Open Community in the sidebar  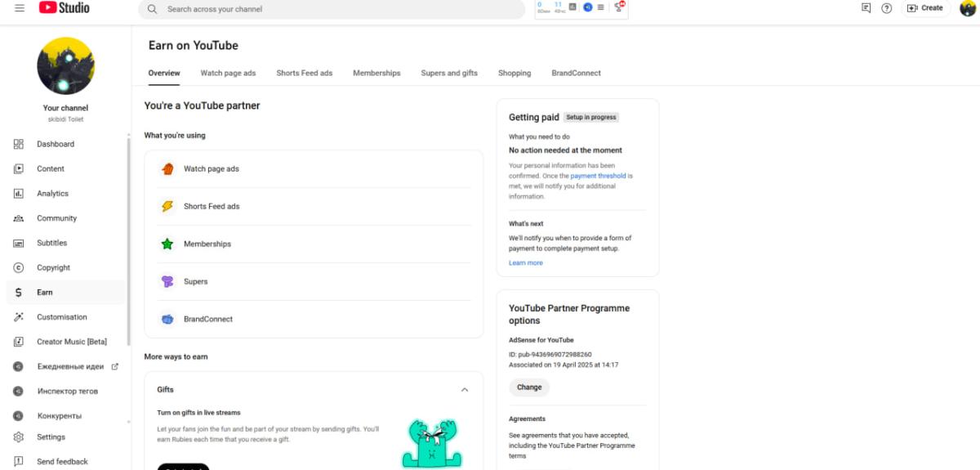[x=65, y=218]
